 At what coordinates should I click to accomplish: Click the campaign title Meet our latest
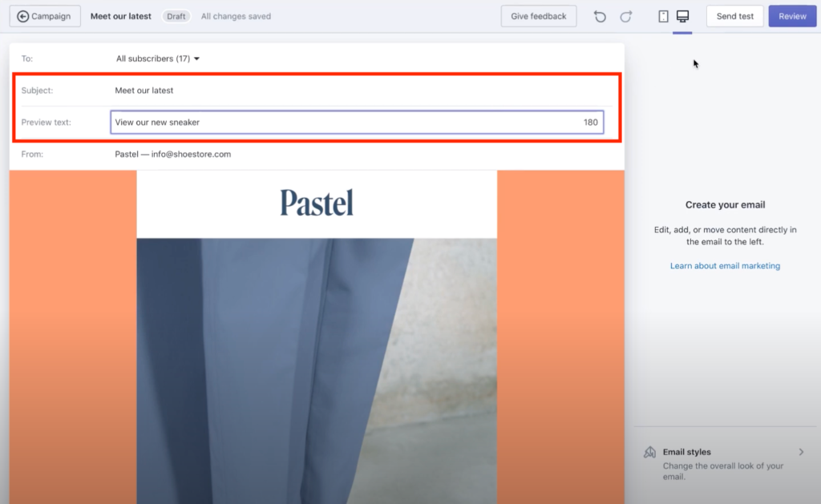pos(121,16)
